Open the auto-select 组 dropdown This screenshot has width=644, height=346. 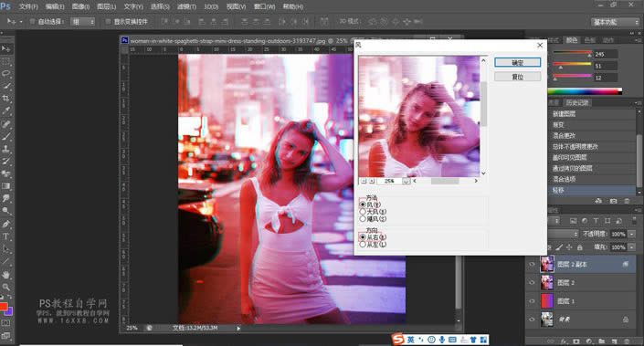point(82,22)
